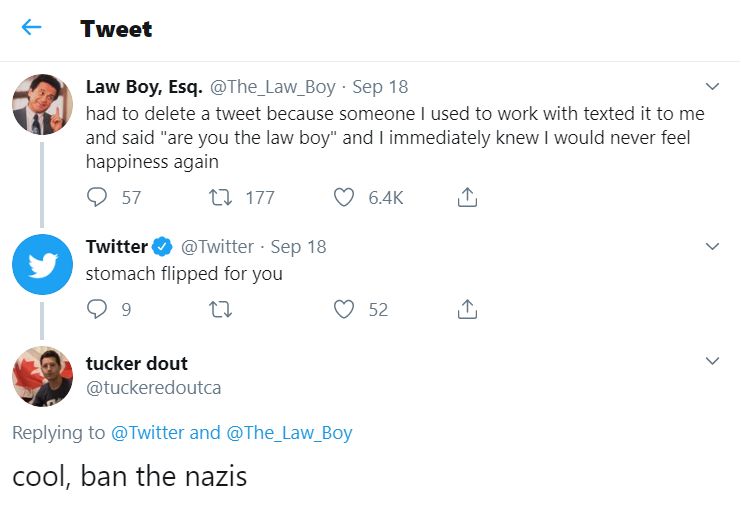Share Twitter's reply tweet
This screenshot has height=514, width=741.
coord(467,309)
